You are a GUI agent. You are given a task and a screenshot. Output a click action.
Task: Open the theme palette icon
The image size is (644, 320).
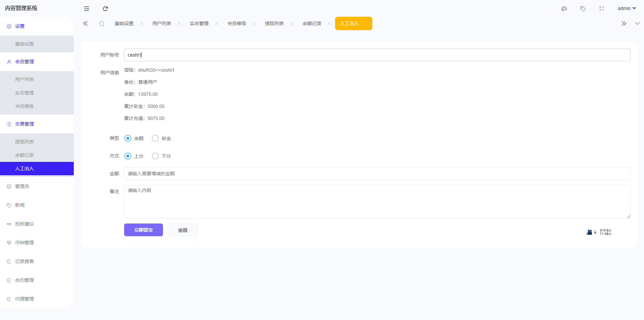[564, 9]
